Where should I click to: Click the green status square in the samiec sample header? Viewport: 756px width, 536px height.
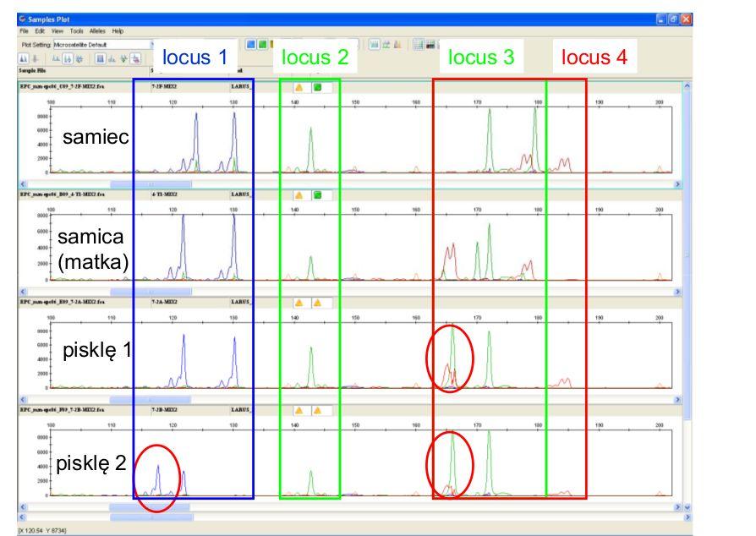317,87
